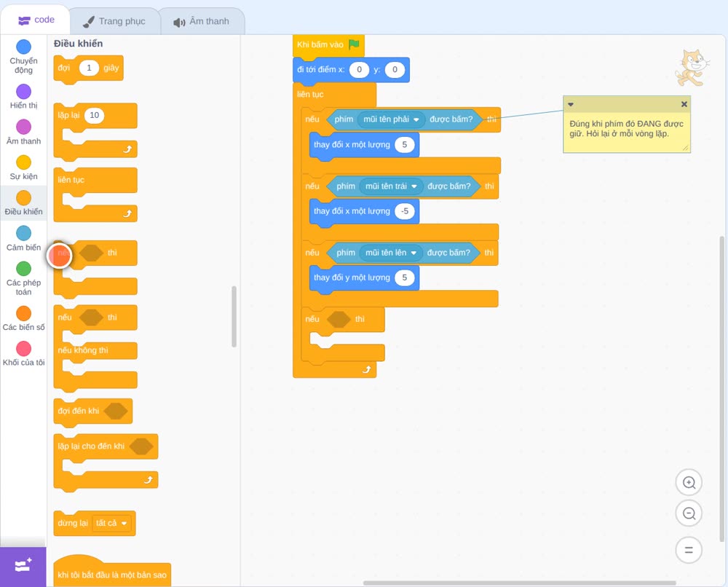The height and width of the screenshot is (587, 728).
Task: Click the y value field in đi tới điểm
Action: pyautogui.click(x=395, y=70)
